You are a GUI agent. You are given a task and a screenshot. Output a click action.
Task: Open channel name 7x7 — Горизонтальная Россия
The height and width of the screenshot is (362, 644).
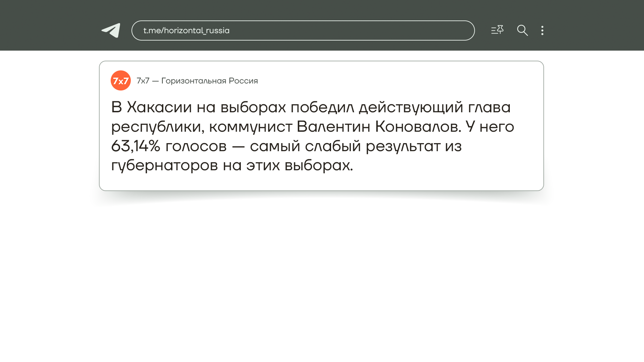[x=197, y=81]
